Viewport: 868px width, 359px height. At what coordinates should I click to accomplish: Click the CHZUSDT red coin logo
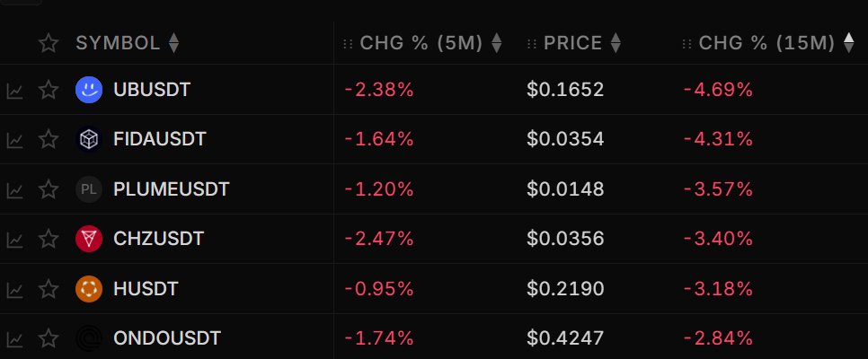89,239
